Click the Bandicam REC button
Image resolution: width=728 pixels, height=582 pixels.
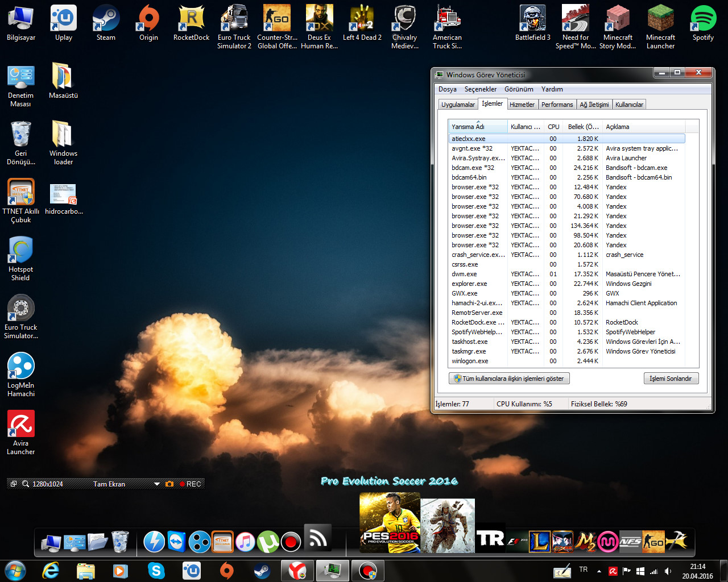190,484
